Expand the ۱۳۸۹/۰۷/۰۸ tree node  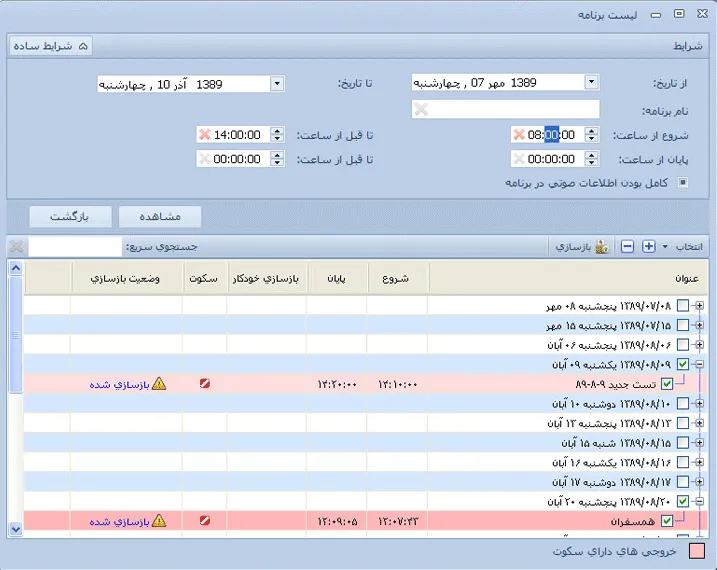click(x=699, y=305)
